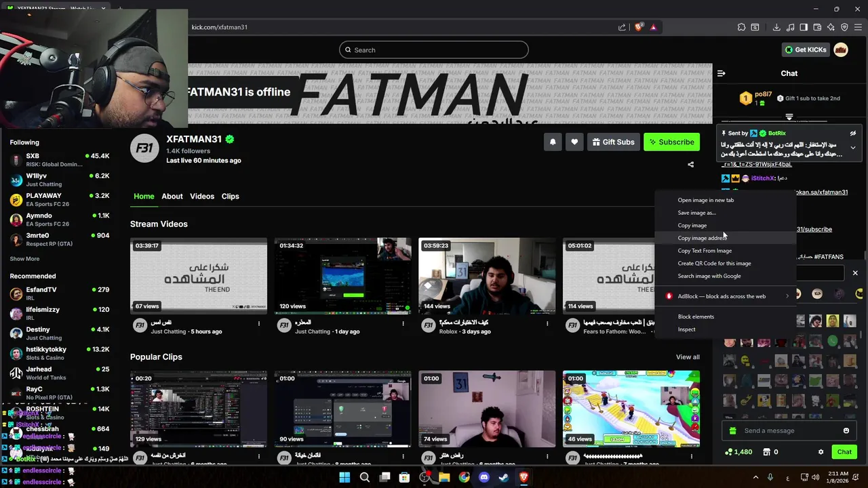The image size is (868, 488).
Task: Click the share icon under the Subscribe button
Action: (x=690, y=164)
